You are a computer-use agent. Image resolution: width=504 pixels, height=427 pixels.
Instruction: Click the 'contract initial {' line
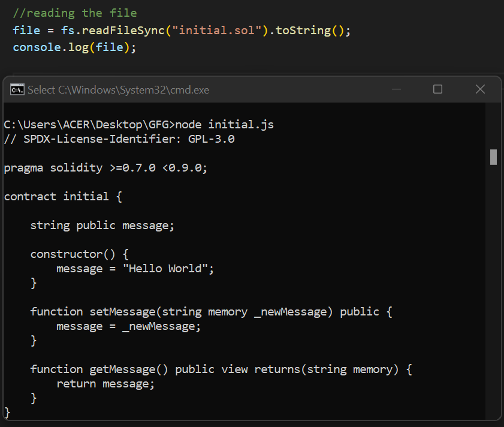(63, 197)
